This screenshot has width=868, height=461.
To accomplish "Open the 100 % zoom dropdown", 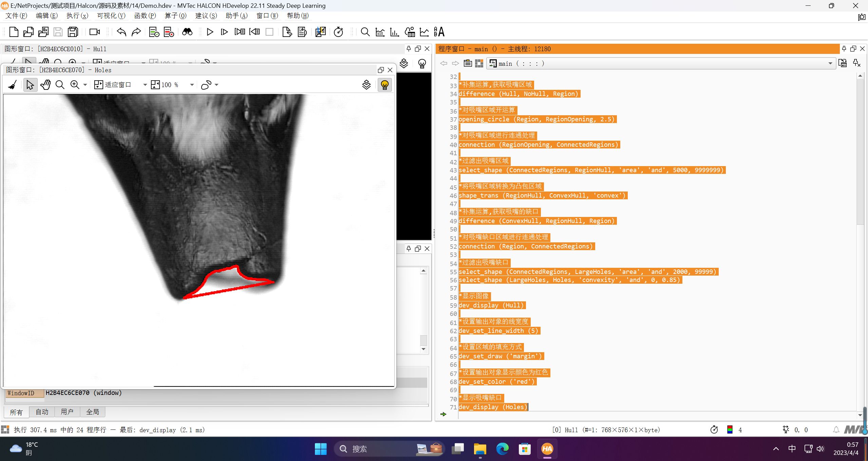I will click(192, 85).
